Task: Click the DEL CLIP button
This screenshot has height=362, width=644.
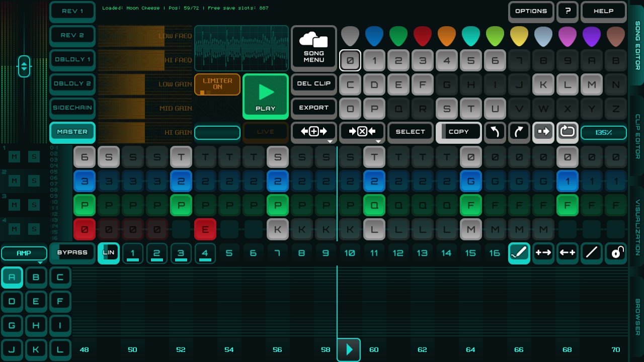Action: [x=313, y=83]
